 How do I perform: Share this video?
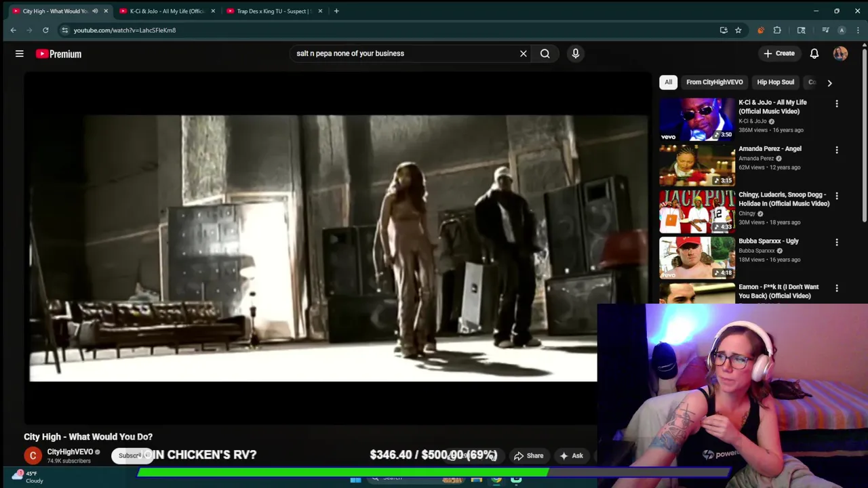[x=529, y=456]
